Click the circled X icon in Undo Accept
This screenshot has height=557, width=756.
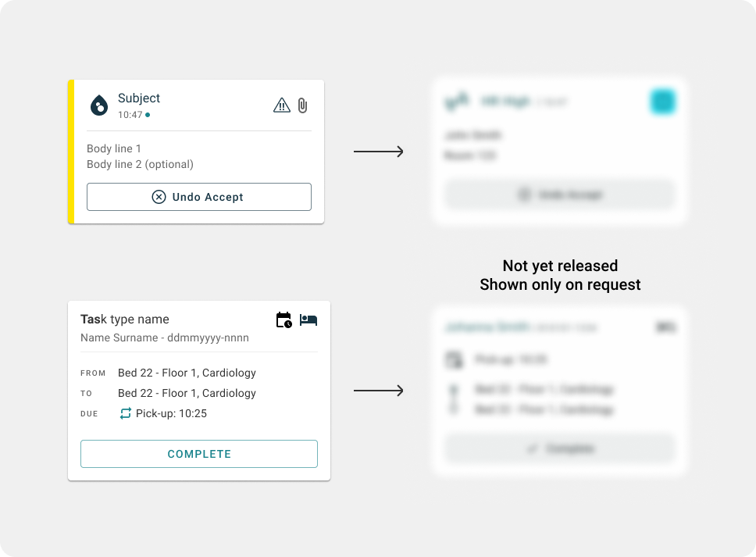coord(159,197)
